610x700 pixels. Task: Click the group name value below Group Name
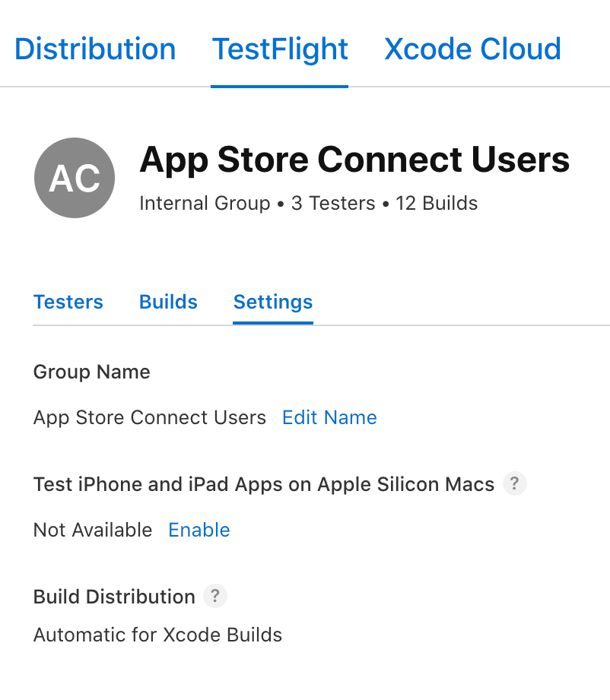[x=150, y=418]
